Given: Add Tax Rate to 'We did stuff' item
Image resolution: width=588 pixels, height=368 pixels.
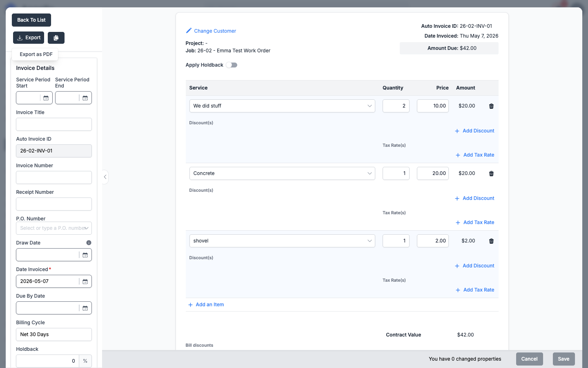Looking at the screenshot, I should point(475,155).
